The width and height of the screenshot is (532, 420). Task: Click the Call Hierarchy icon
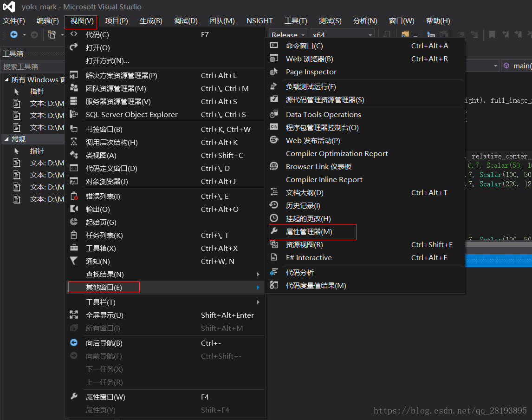click(x=74, y=142)
